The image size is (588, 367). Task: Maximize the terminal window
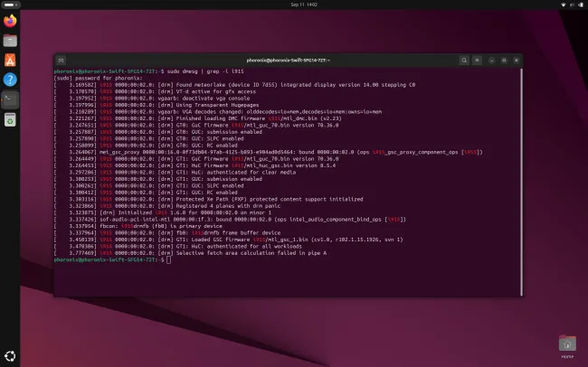(x=504, y=61)
